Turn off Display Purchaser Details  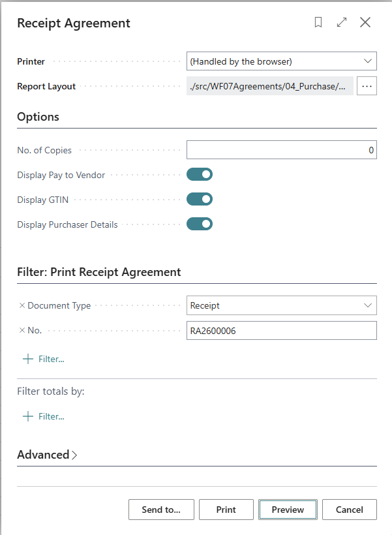200,224
